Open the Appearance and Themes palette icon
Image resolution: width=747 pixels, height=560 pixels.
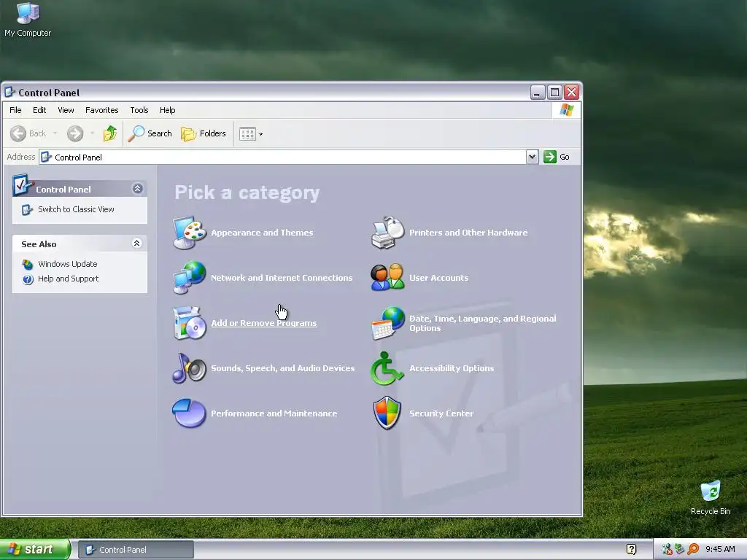(189, 233)
